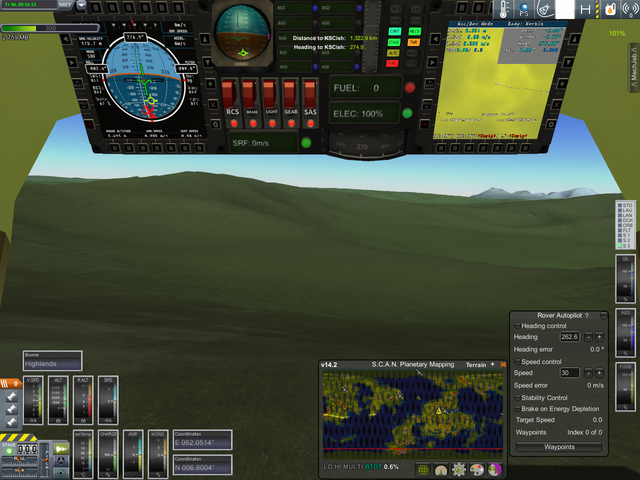Click right MFD up-arrow button

point(574,39)
